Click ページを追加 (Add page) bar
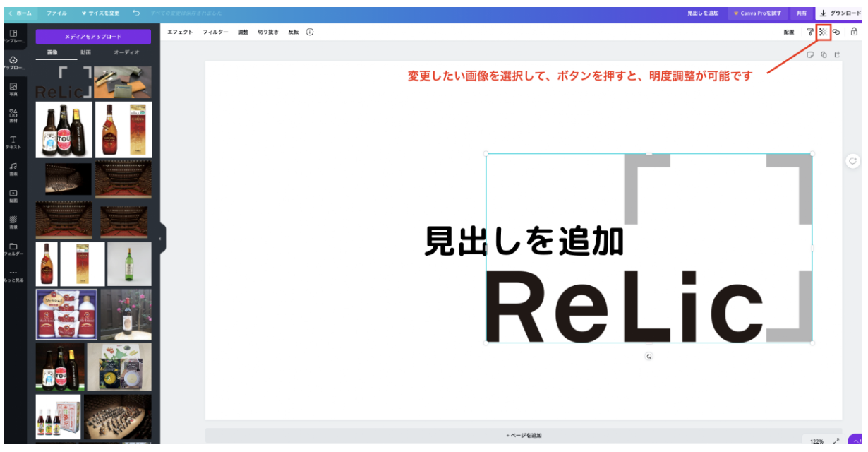This screenshot has width=868, height=452. coord(524,436)
